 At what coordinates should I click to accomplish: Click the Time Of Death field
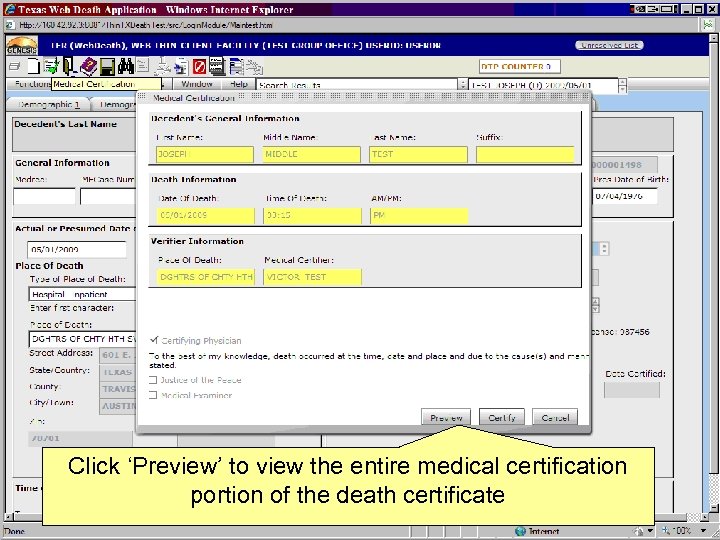(312, 215)
